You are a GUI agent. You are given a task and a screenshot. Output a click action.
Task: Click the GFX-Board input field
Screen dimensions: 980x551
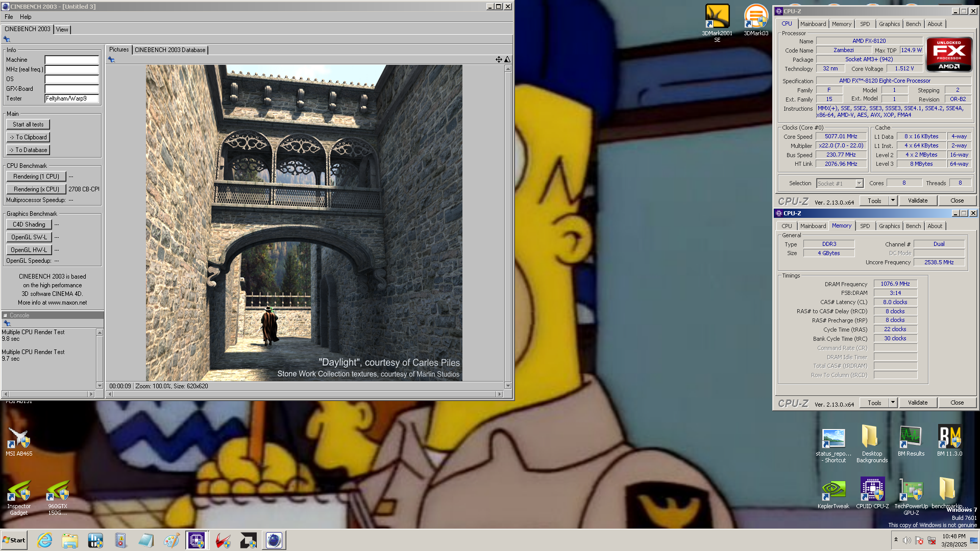click(x=71, y=89)
